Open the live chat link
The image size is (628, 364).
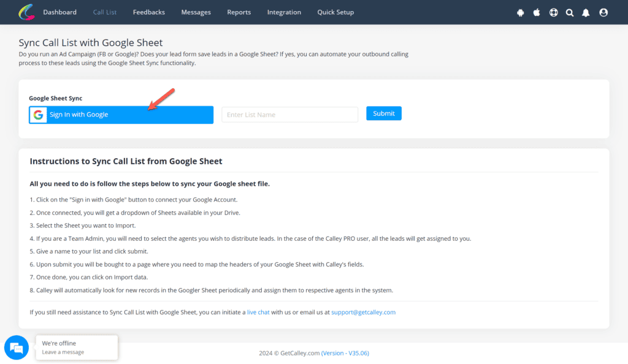(x=258, y=312)
